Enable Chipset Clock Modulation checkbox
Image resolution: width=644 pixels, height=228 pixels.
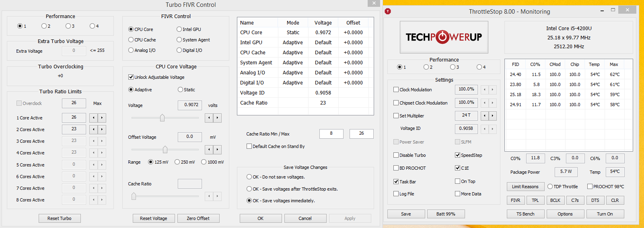pos(396,103)
